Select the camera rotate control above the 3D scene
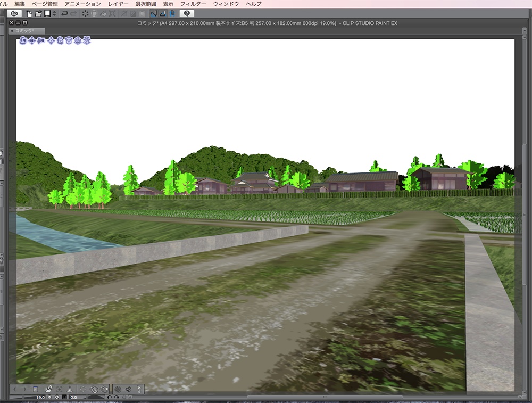 pyautogui.click(x=24, y=41)
